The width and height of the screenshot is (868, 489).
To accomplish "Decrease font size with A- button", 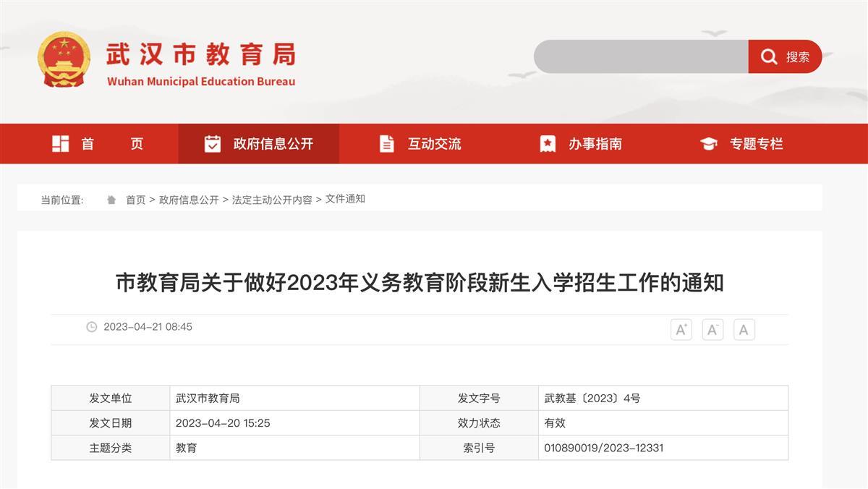I will pos(712,330).
